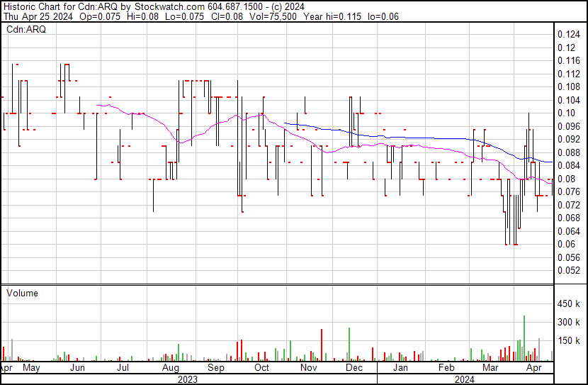The image size is (588, 385).
Task: Click the tallest green volume bar
Action: [x=524, y=339]
